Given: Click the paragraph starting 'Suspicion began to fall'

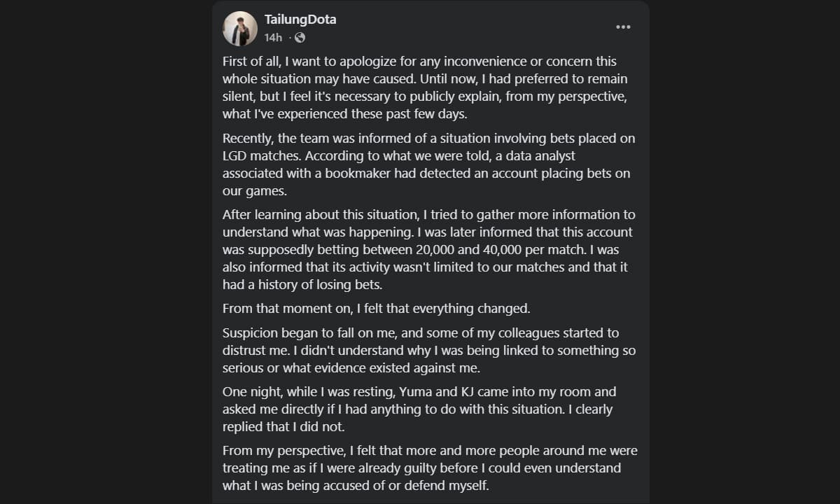Looking at the screenshot, I should [429, 350].
